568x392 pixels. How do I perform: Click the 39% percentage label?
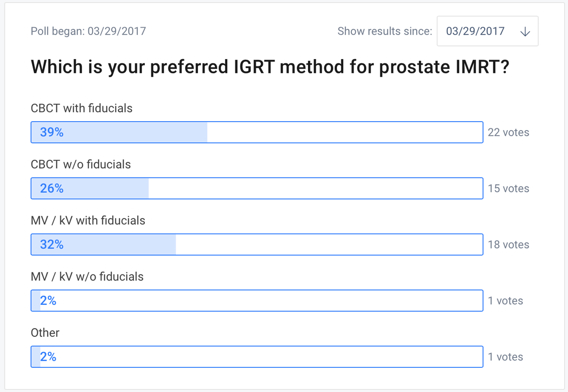[52, 133]
